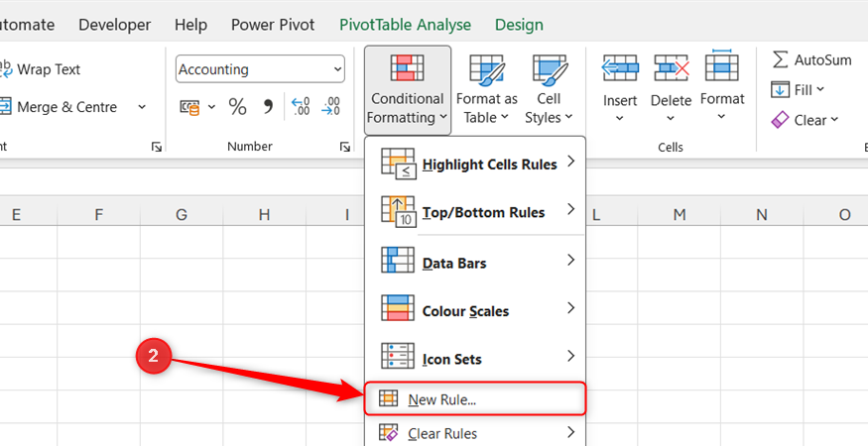Select column L header
The height and width of the screenshot is (446, 868).
click(611, 215)
